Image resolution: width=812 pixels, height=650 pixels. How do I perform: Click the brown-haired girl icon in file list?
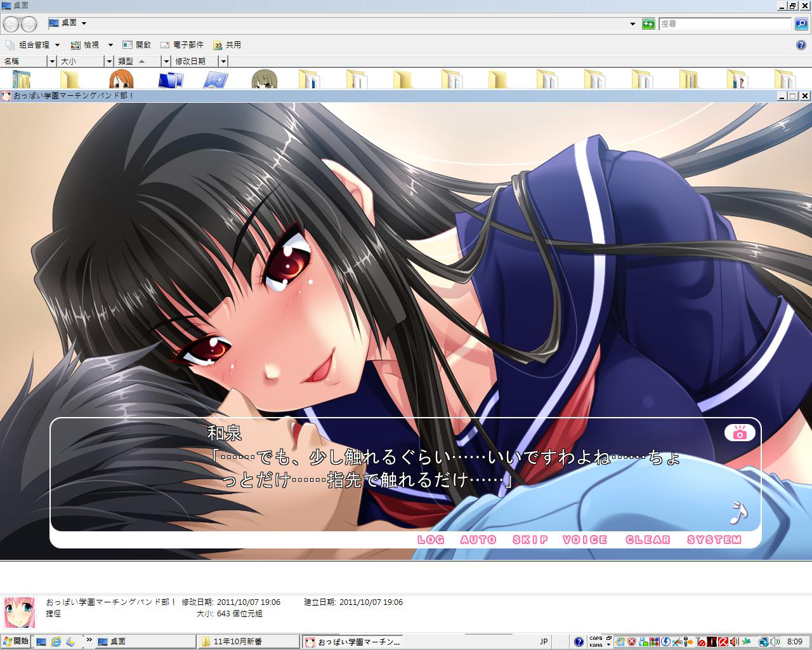(x=265, y=79)
